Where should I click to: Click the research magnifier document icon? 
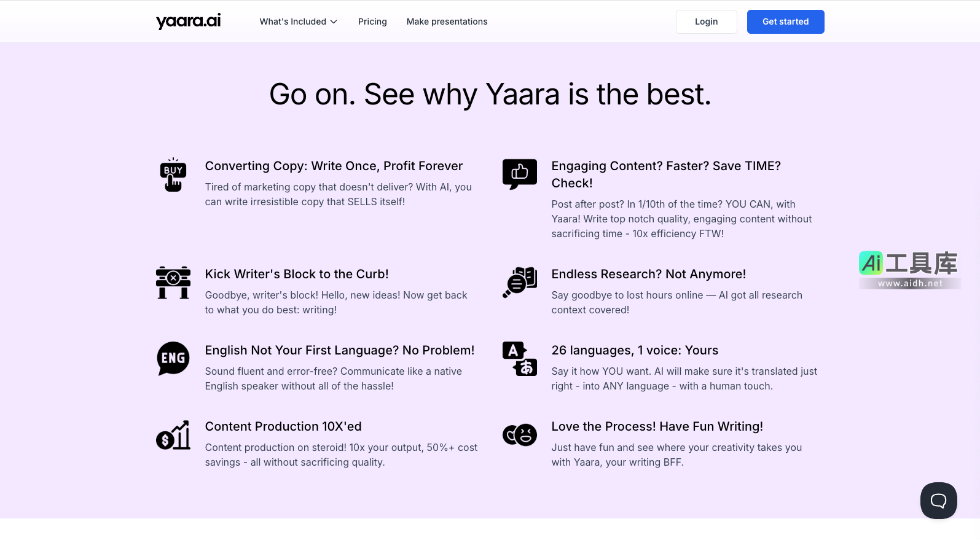point(519,283)
